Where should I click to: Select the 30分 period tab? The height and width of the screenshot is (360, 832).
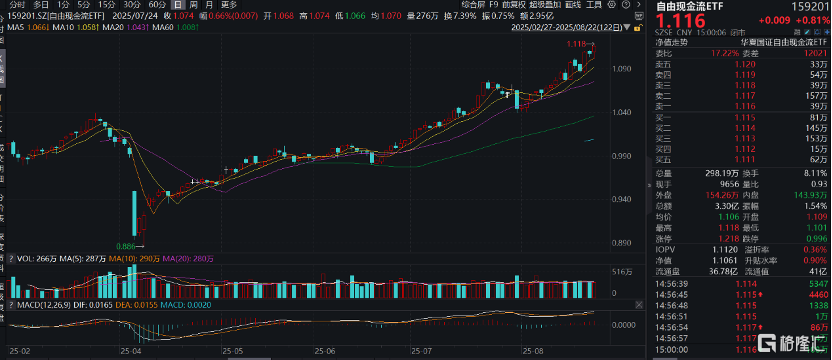click(132, 5)
